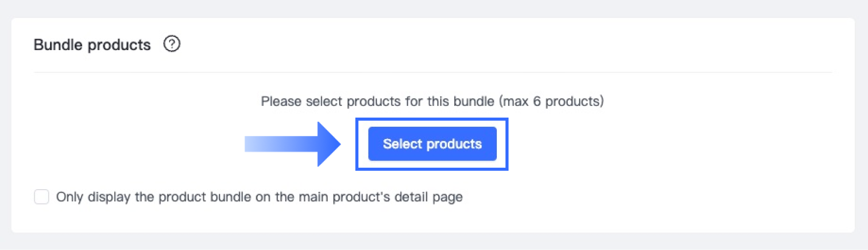
Task: Click the word 'Bundle' in the heading
Action: pyautogui.click(x=58, y=45)
